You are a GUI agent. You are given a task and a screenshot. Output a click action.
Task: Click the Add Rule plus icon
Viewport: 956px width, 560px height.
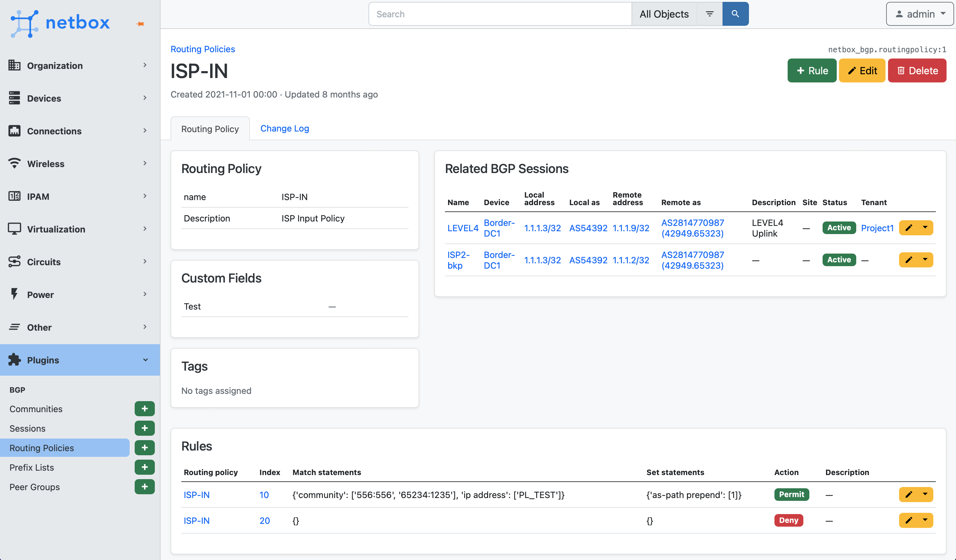(812, 70)
